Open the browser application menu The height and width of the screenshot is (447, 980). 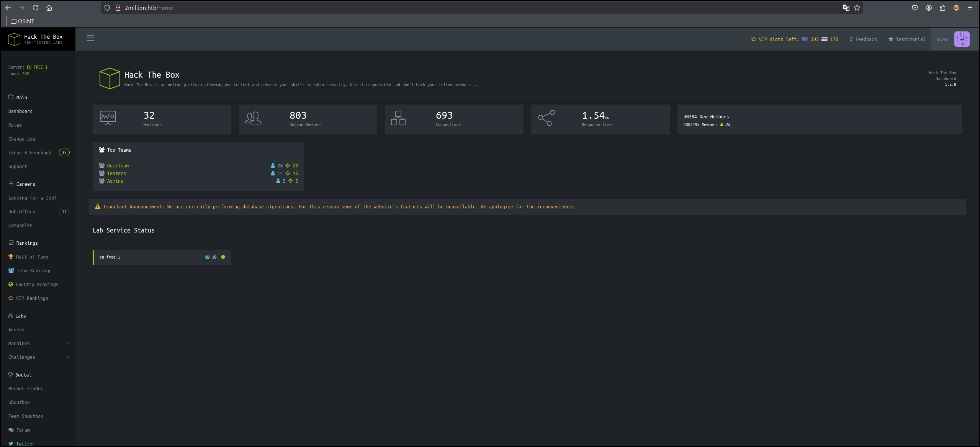click(x=970, y=8)
